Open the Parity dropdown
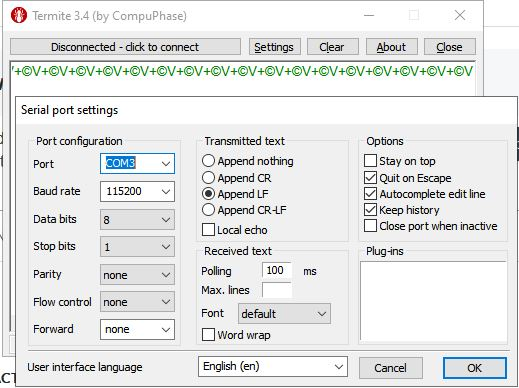 [137, 275]
